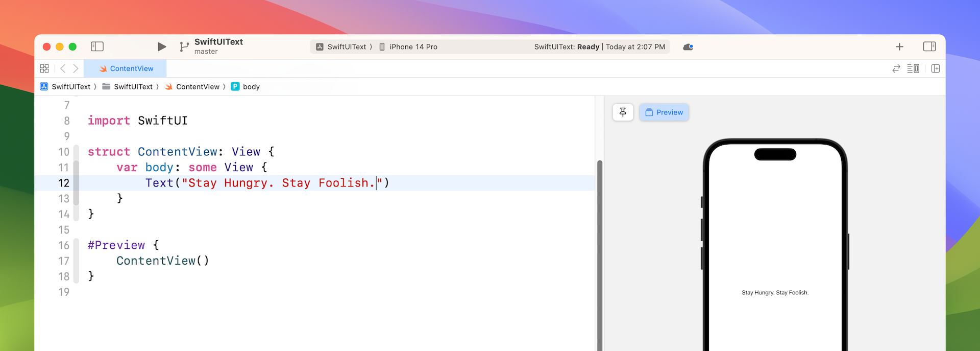Go back in editor history
The width and height of the screenshot is (980, 351).
(63, 68)
